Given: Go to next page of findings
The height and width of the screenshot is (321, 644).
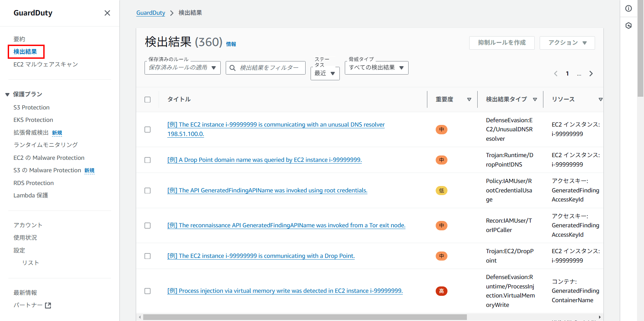Looking at the screenshot, I should pos(591,74).
